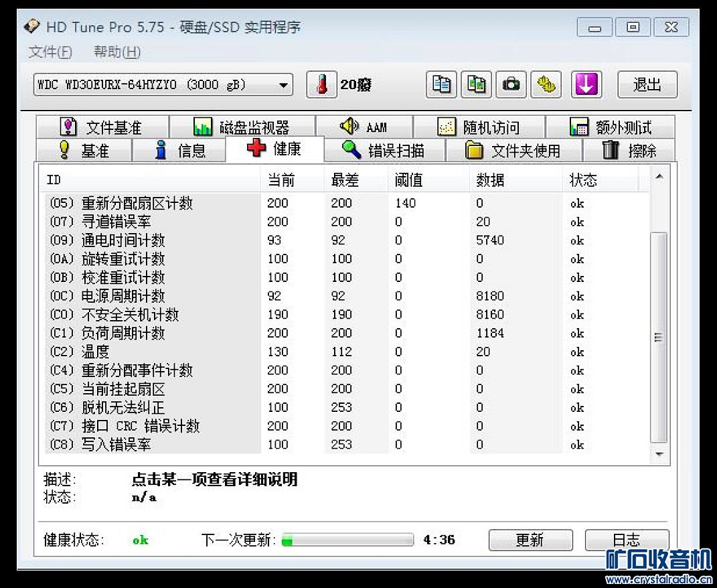Select the (0C) 电源周期计数 row
The height and width of the screenshot is (588, 717).
pos(347,296)
